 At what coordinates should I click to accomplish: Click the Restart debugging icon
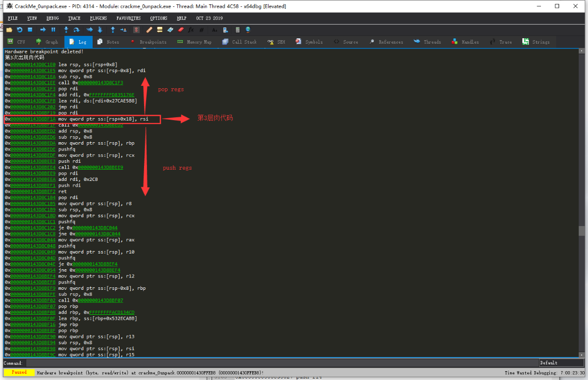tap(20, 30)
